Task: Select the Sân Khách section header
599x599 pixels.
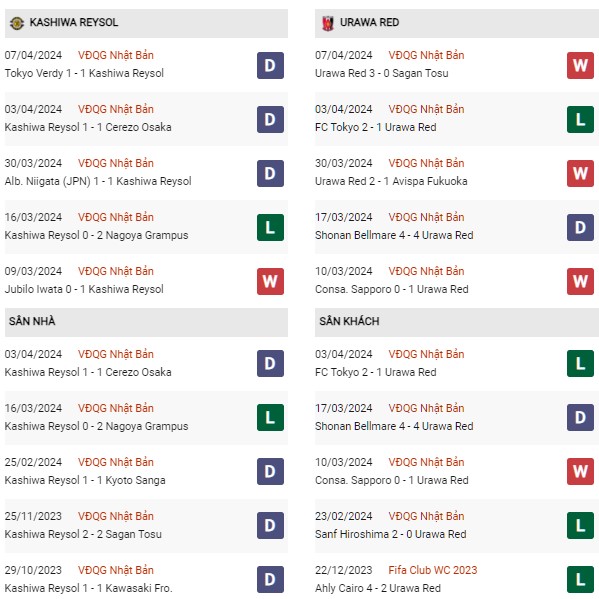Action: (x=457, y=322)
